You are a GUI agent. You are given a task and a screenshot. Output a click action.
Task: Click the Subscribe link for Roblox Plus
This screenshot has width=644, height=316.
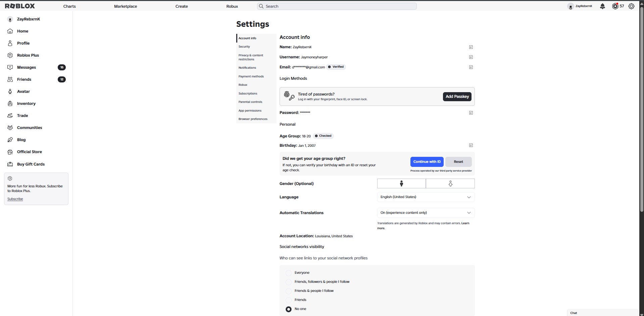click(x=15, y=199)
